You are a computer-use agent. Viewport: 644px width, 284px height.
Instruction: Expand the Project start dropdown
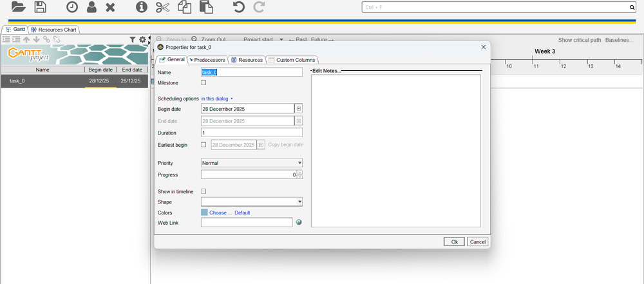281,39
